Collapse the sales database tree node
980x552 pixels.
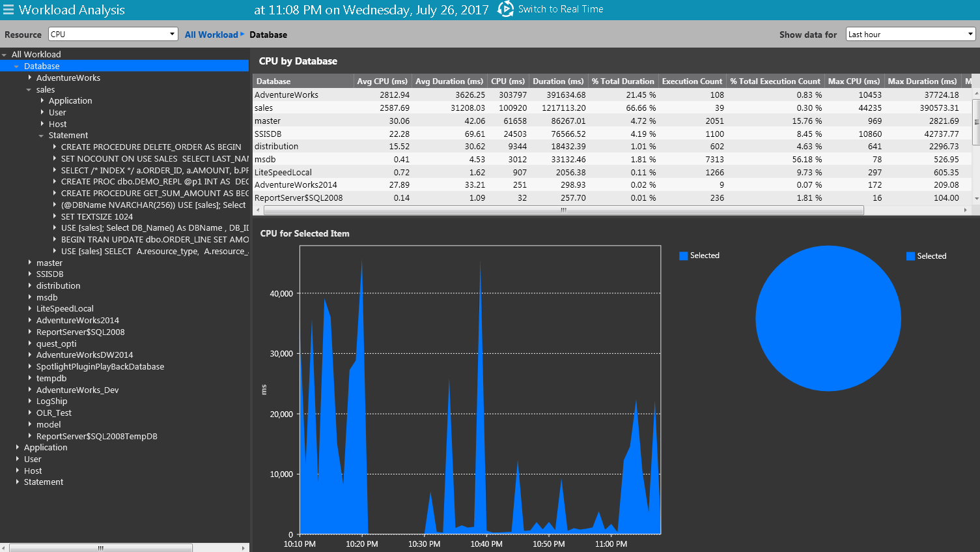tap(29, 90)
